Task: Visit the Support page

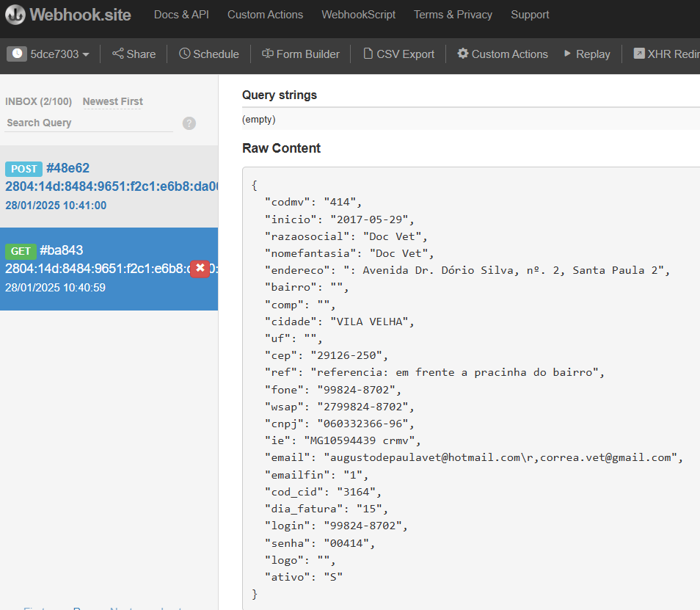Action: pyautogui.click(x=530, y=15)
